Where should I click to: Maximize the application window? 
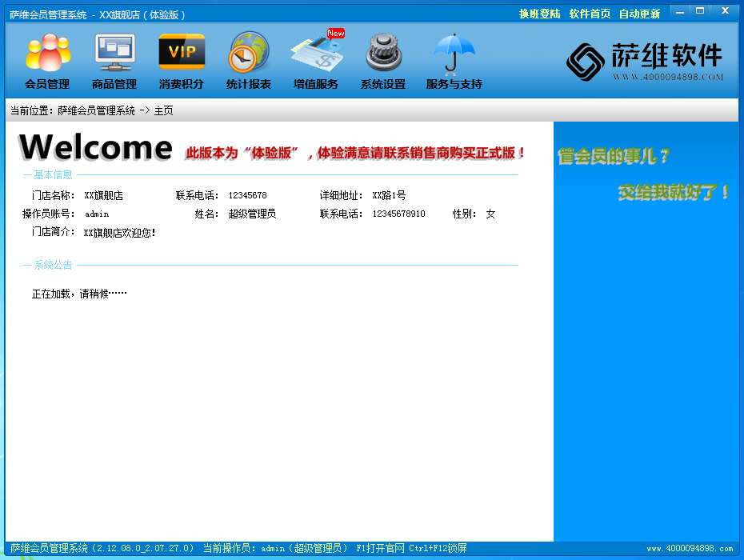point(700,11)
